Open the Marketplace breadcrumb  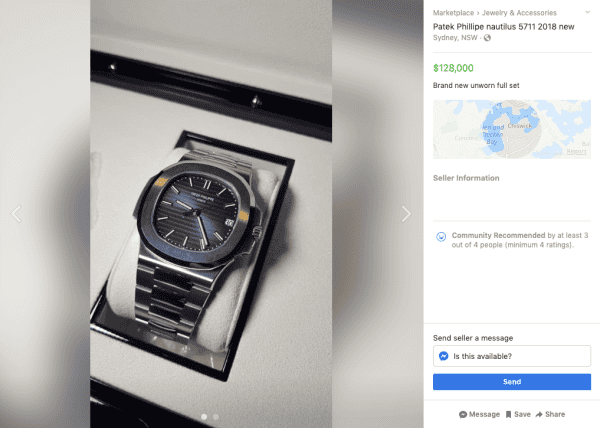[453, 13]
